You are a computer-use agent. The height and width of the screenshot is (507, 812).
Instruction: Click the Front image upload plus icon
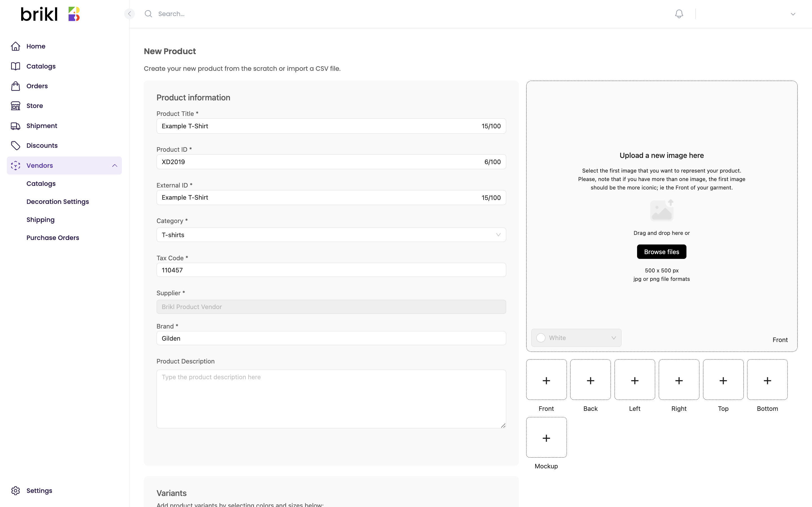click(x=546, y=380)
